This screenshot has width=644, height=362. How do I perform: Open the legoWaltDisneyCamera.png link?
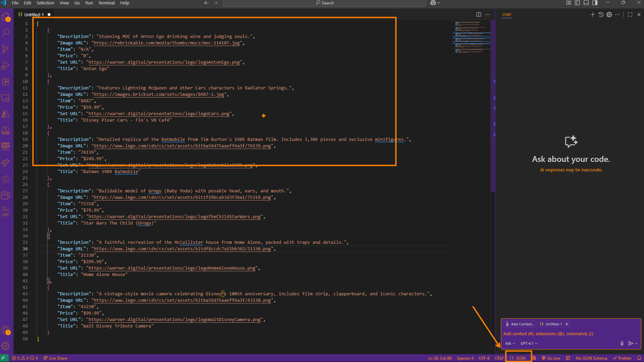(x=175, y=320)
